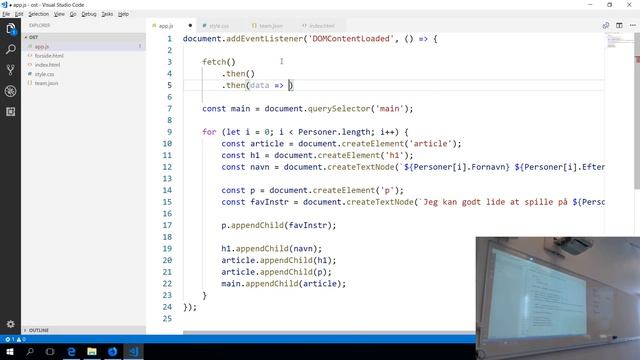This screenshot has height=360, width=640.
Task: Open Firefox from the taskbar
Action: [113, 351]
